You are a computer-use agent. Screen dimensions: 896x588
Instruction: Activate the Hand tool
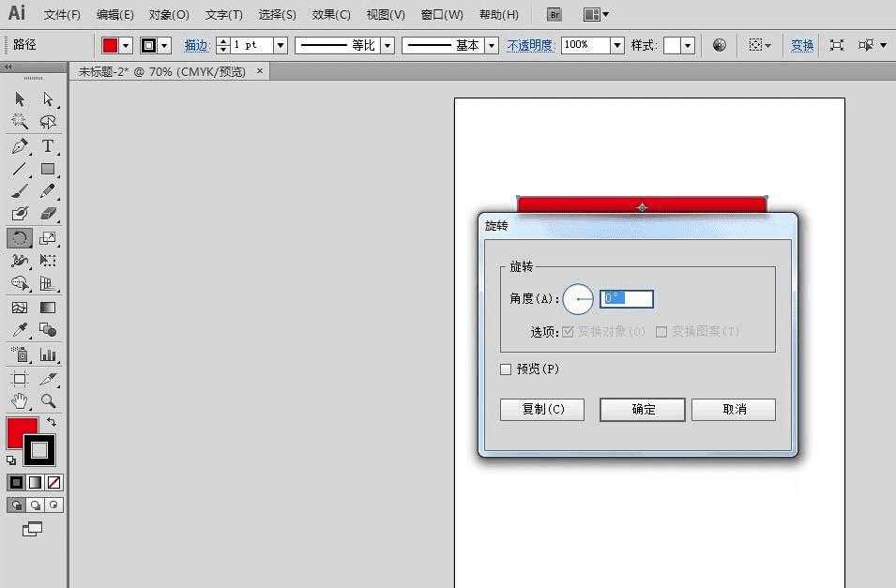20,401
